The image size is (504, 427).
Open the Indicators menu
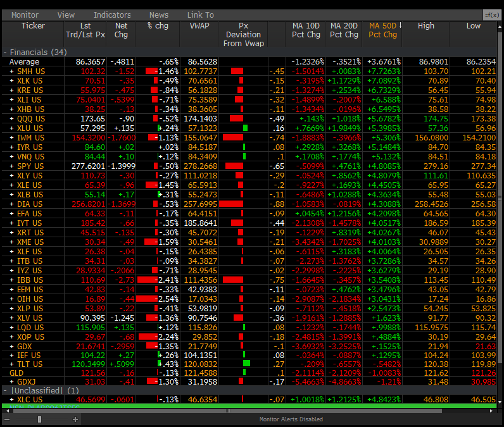pos(112,15)
